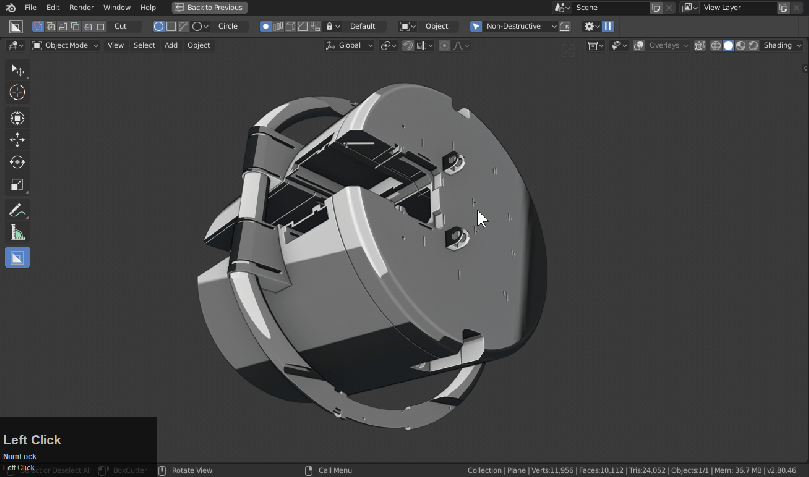Open the custom shape dropdown
Screen dimensions: 809x477
coord(200,26)
